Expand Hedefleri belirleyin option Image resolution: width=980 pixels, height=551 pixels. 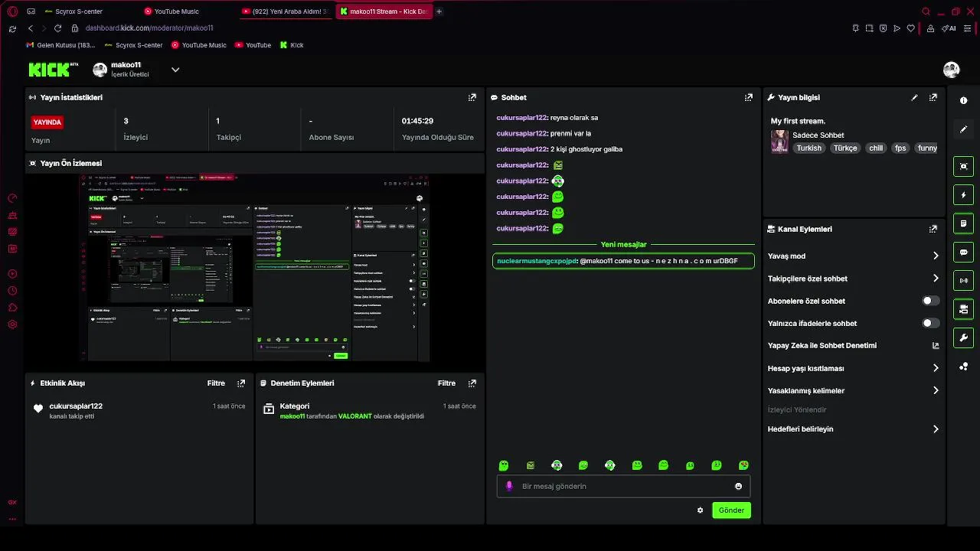(x=936, y=429)
